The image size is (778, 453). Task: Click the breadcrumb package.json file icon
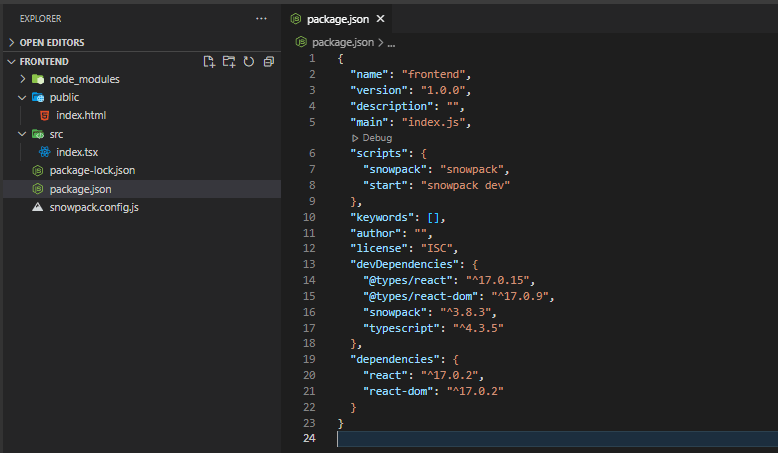(x=301, y=42)
